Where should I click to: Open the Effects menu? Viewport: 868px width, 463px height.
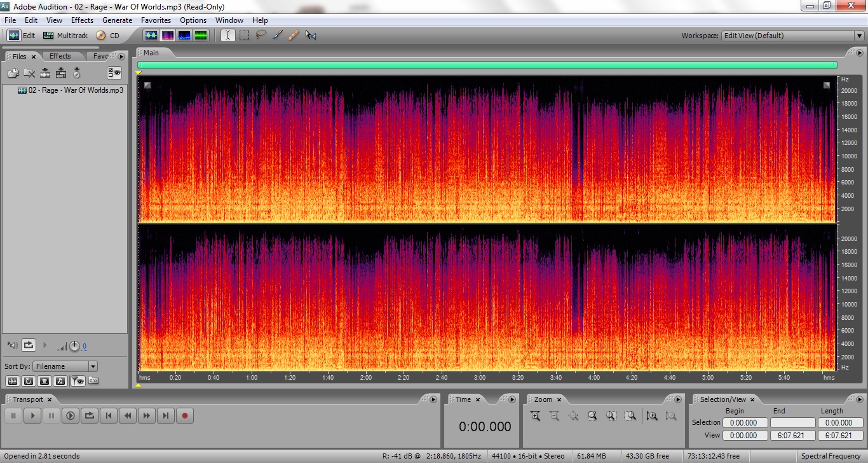point(82,20)
